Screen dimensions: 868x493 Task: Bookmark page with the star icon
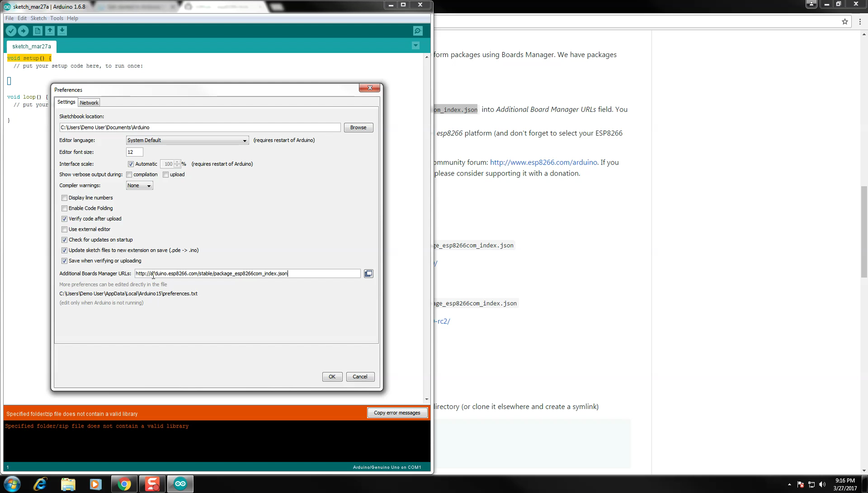click(x=844, y=21)
